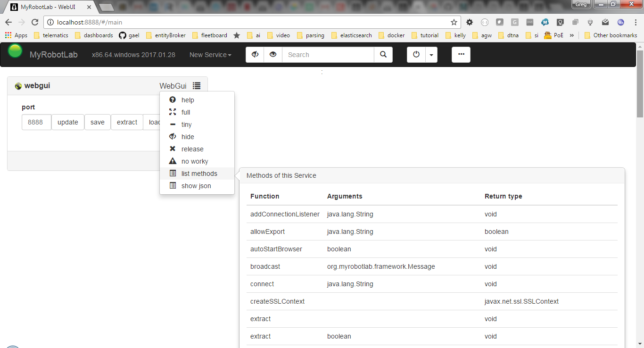The image size is (644, 348).
Task: Click the Greg profile button in title bar
Action: point(581,4)
